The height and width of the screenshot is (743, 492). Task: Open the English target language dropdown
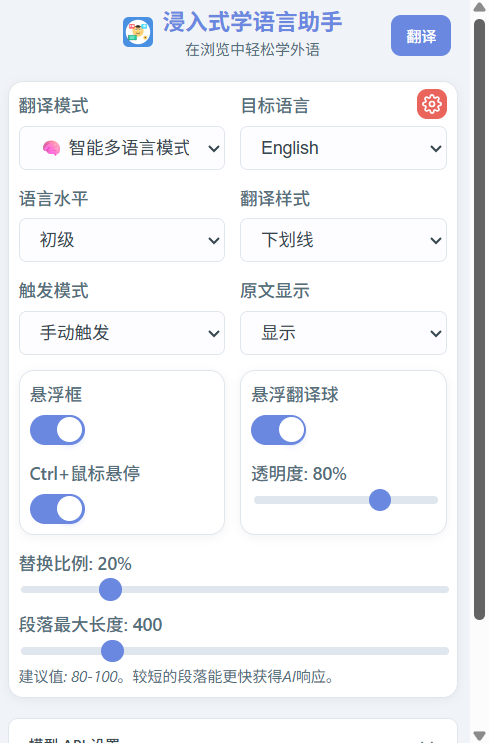pos(343,148)
